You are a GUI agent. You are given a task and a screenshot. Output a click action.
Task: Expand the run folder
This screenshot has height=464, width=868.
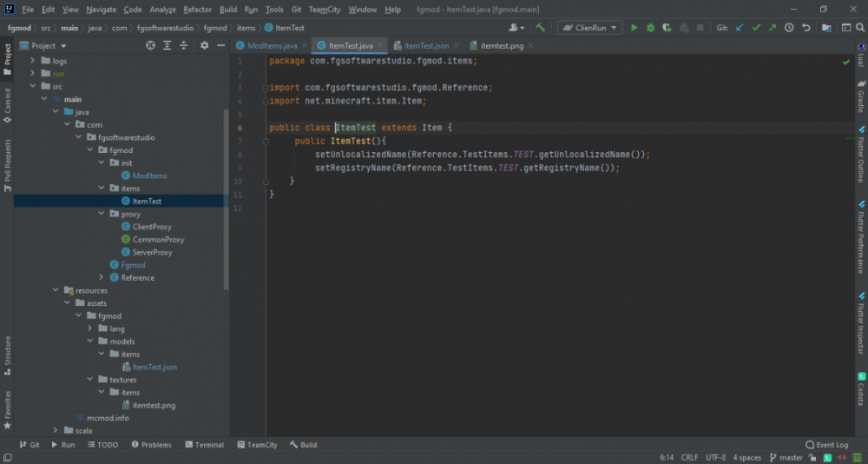coord(33,74)
